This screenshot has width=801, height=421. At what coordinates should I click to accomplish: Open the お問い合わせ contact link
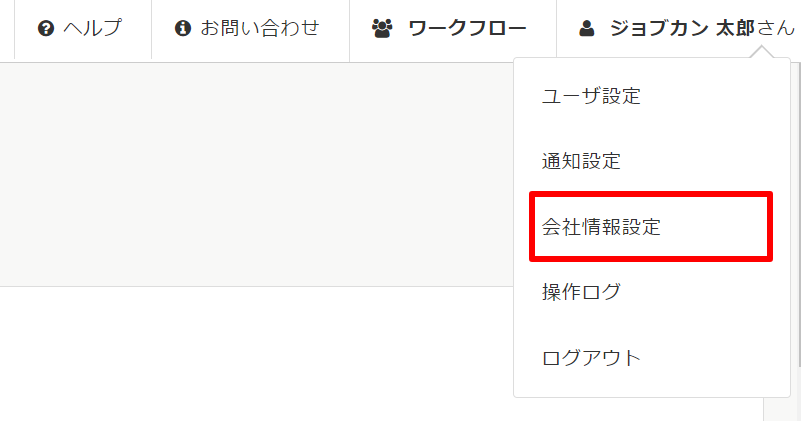(x=260, y=29)
